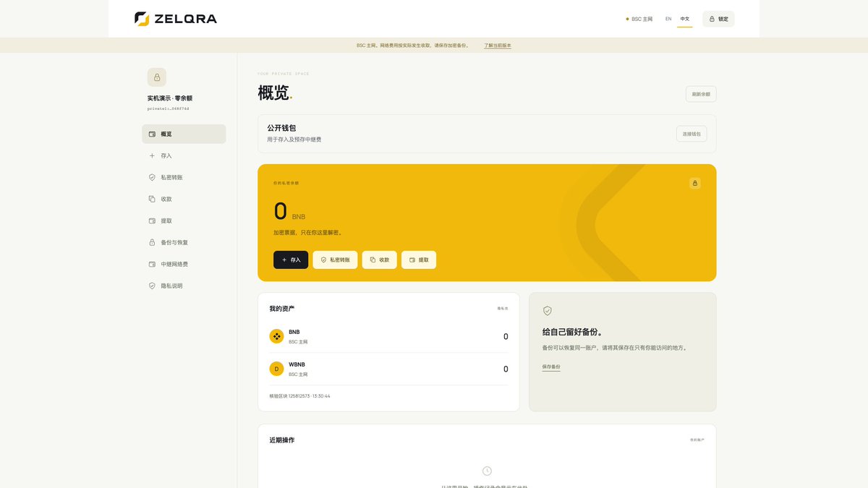
Task: Click the small label right of 近期操作
Action: (697, 440)
